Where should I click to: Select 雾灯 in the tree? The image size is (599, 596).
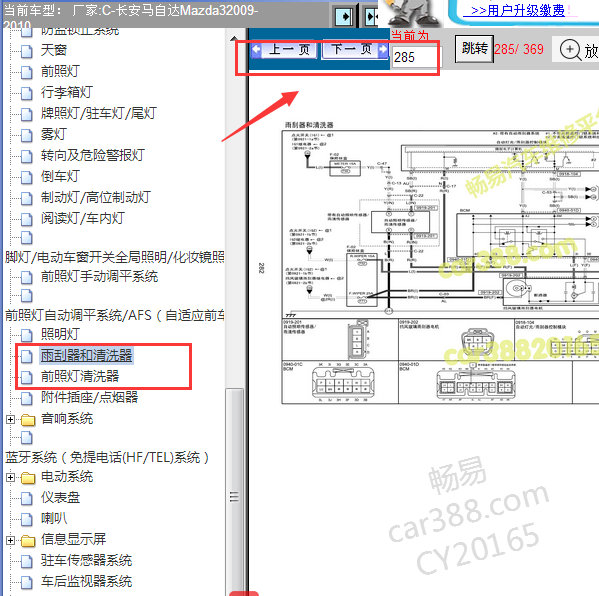54,134
